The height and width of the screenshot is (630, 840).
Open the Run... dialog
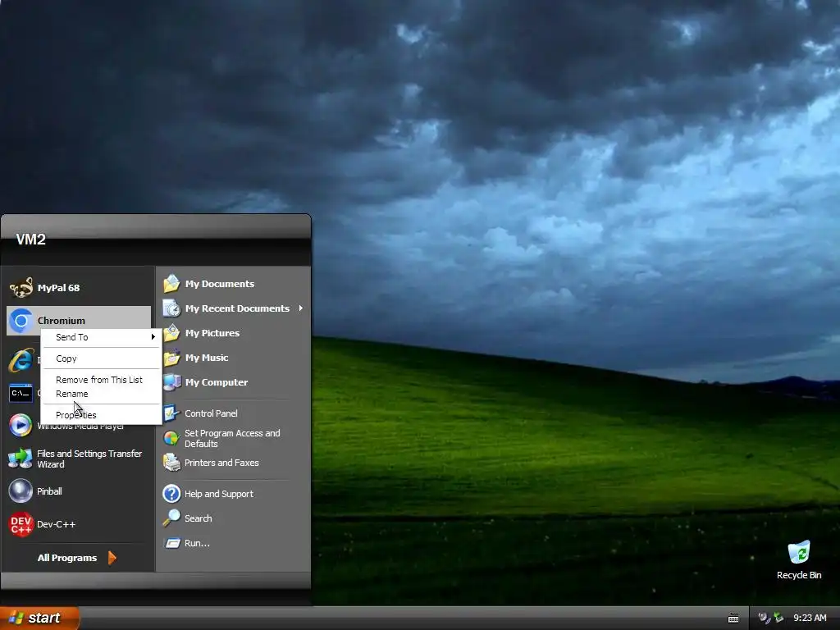pos(234,543)
